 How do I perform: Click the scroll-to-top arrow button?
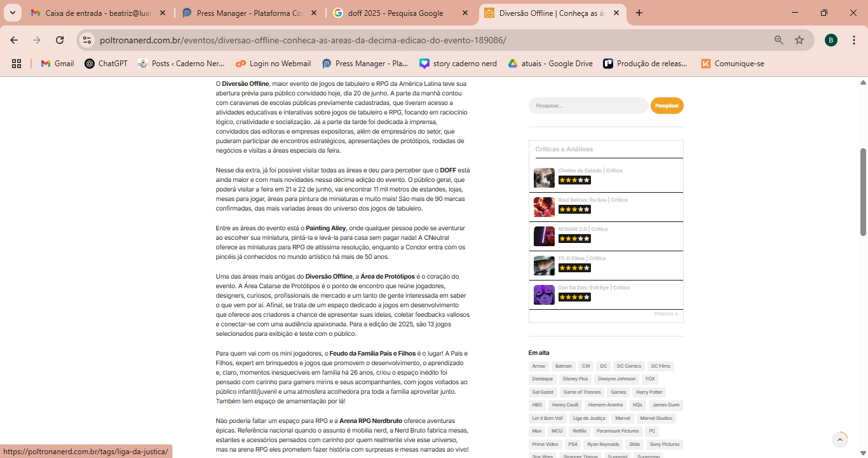click(x=840, y=440)
